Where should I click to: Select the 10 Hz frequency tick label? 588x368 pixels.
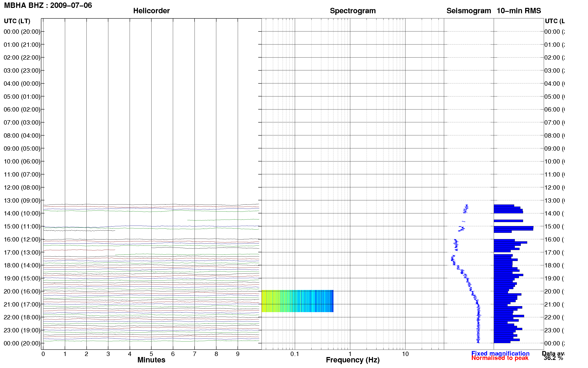[405, 354]
